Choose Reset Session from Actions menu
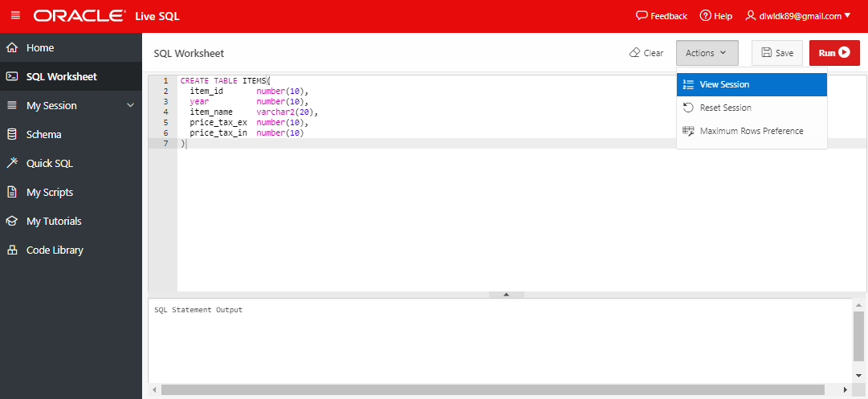Screen dimensions: 868x399 [x=752, y=108]
